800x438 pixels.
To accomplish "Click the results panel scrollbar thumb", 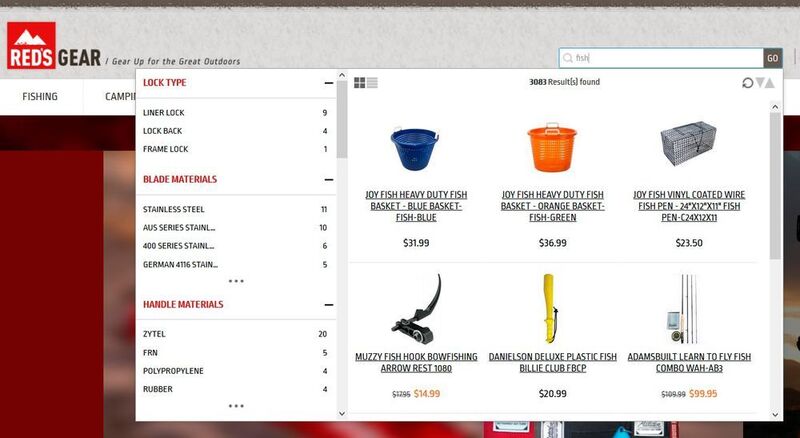I will pos(775,186).
